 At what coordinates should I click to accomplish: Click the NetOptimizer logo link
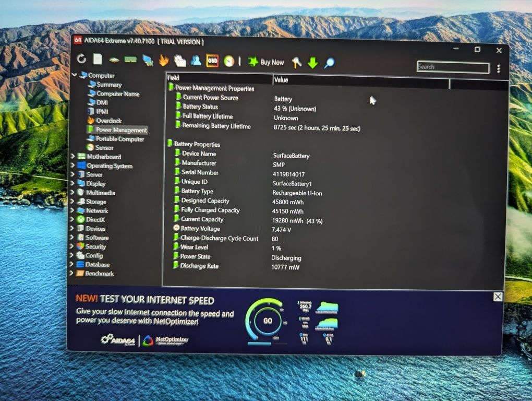tap(165, 340)
